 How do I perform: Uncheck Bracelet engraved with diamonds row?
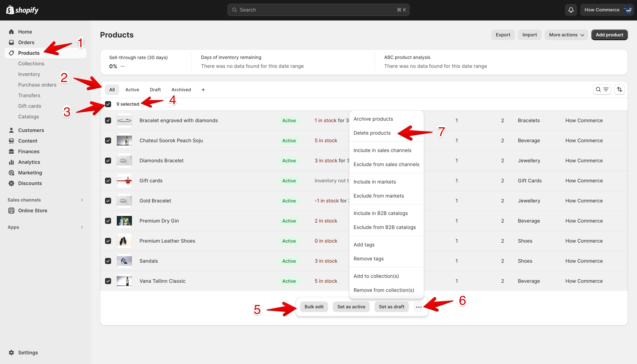click(x=108, y=120)
